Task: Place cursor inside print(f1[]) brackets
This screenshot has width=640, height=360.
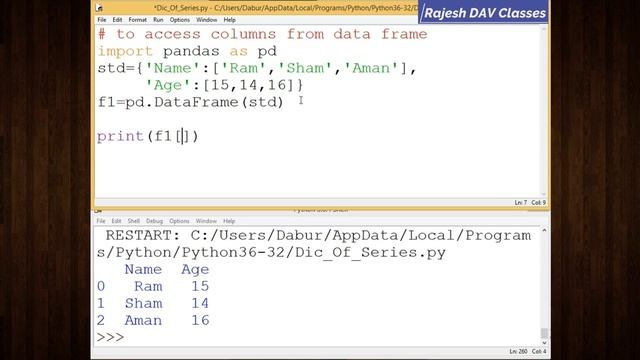Action: point(182,136)
